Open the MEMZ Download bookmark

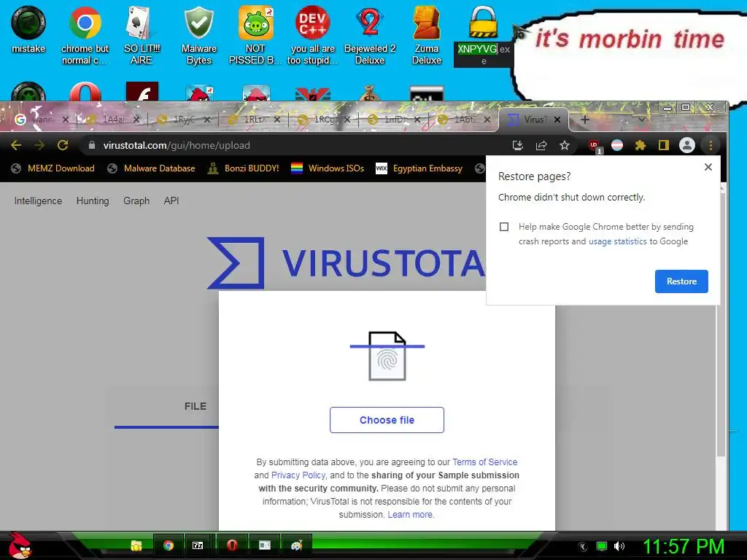click(x=53, y=168)
